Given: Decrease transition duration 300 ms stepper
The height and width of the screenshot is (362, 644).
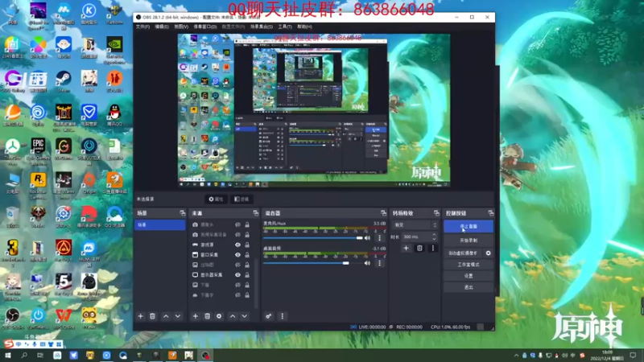Looking at the screenshot, I should 434,239.
